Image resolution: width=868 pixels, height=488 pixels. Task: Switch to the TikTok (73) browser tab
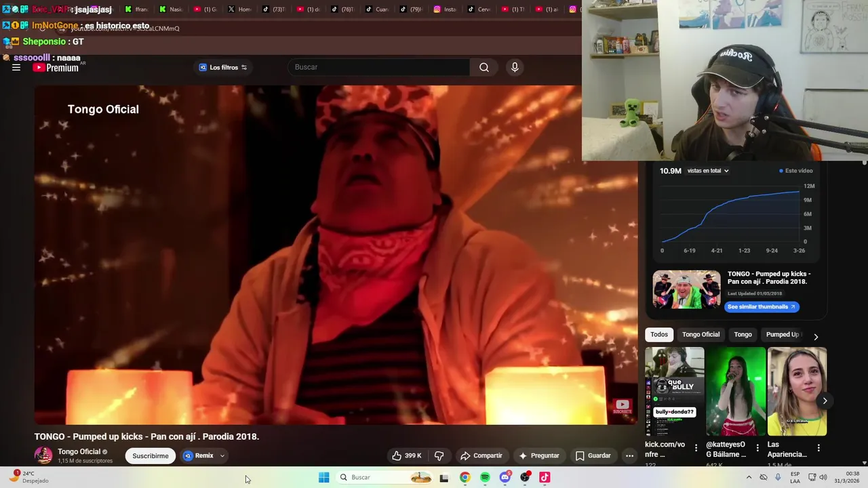[x=274, y=9]
